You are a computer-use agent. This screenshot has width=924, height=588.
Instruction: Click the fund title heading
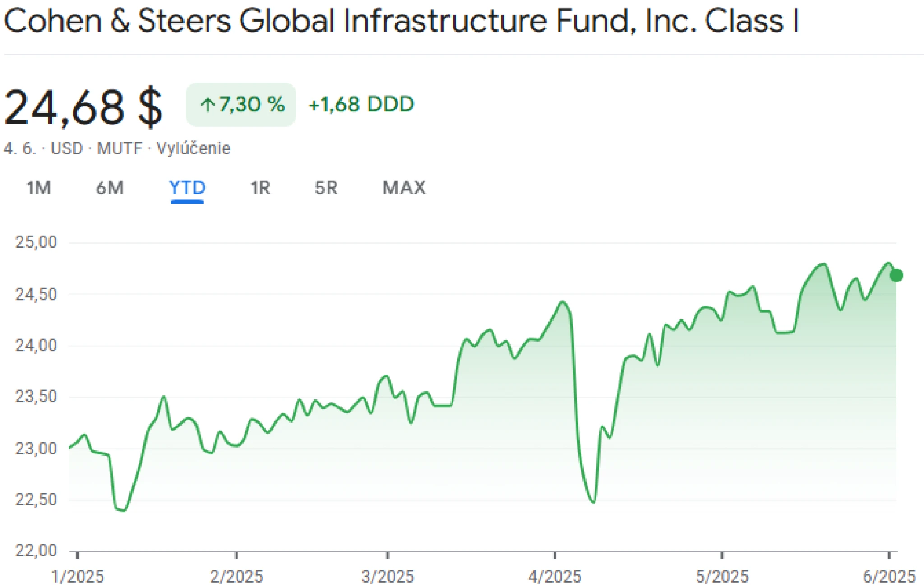[x=401, y=21]
